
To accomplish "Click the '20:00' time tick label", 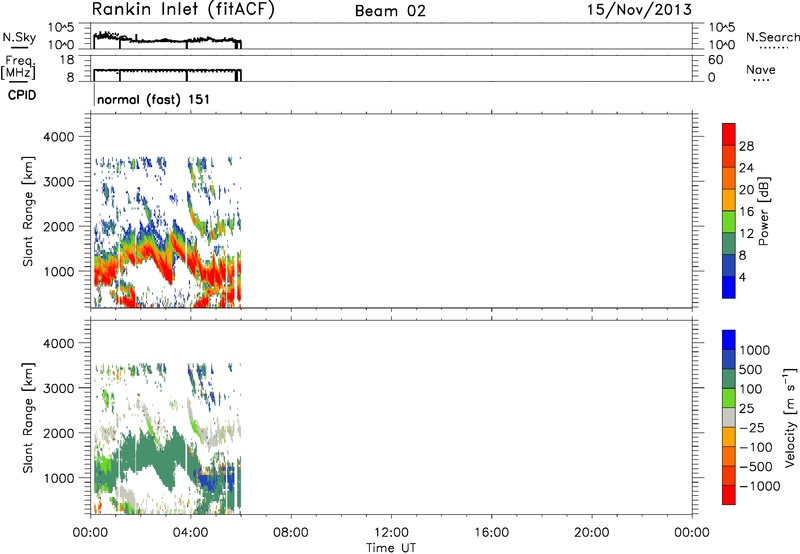I will (591, 533).
